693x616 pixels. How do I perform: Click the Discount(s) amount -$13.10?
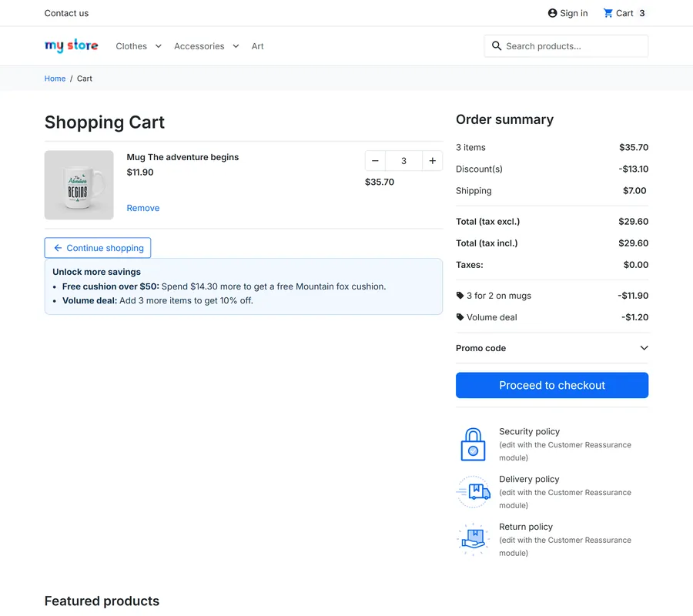(x=634, y=169)
